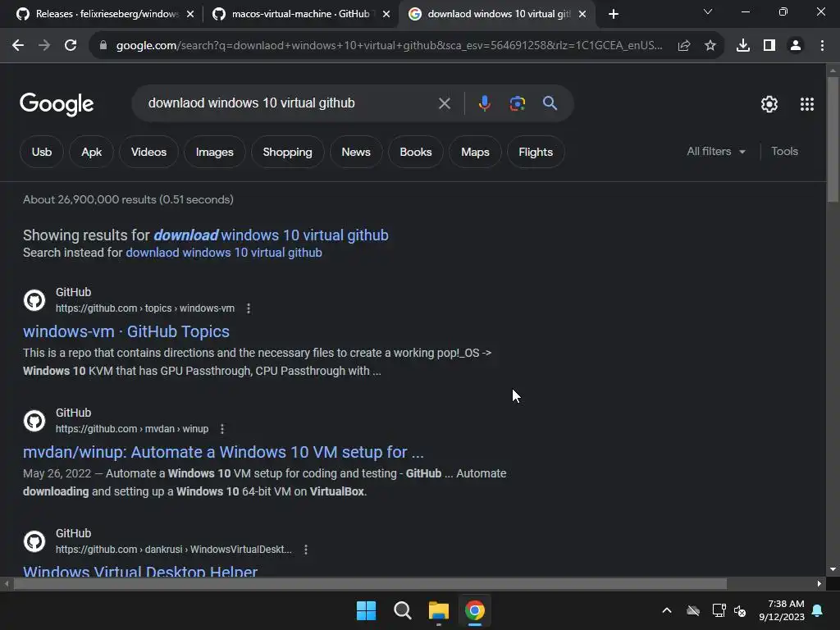Viewport: 840px width, 630px height.
Task: Open options for windows-vm result
Action: pyautogui.click(x=248, y=308)
